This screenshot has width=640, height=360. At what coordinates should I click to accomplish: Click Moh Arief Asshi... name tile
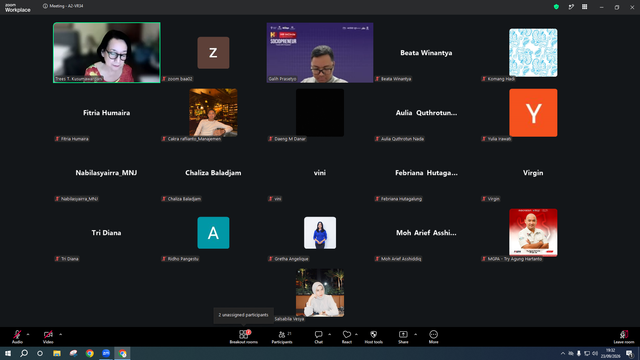point(426,233)
